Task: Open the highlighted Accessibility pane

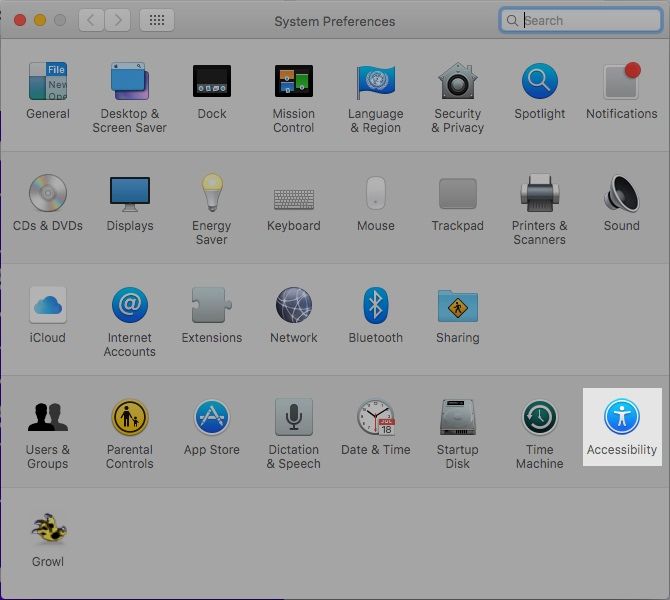Action: tap(622, 427)
